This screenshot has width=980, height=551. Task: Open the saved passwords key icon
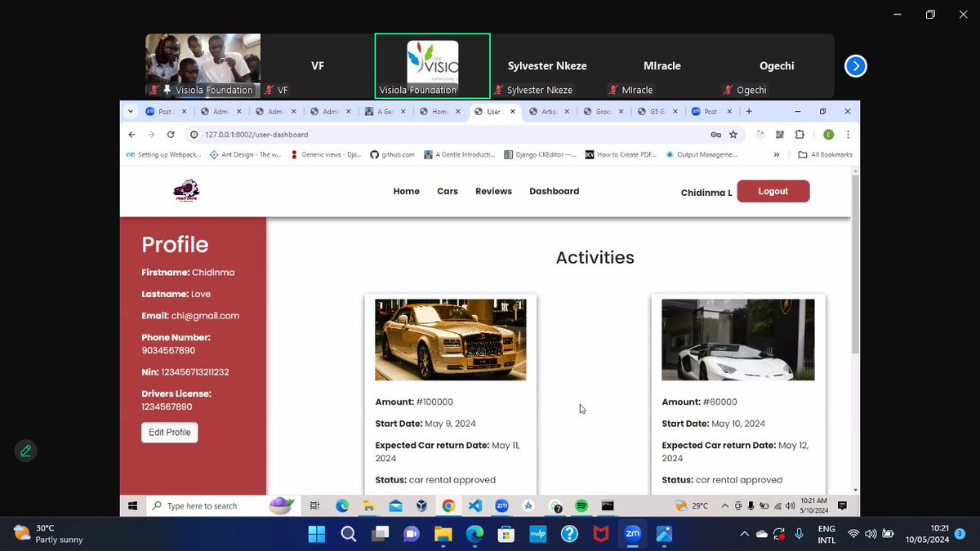(715, 135)
